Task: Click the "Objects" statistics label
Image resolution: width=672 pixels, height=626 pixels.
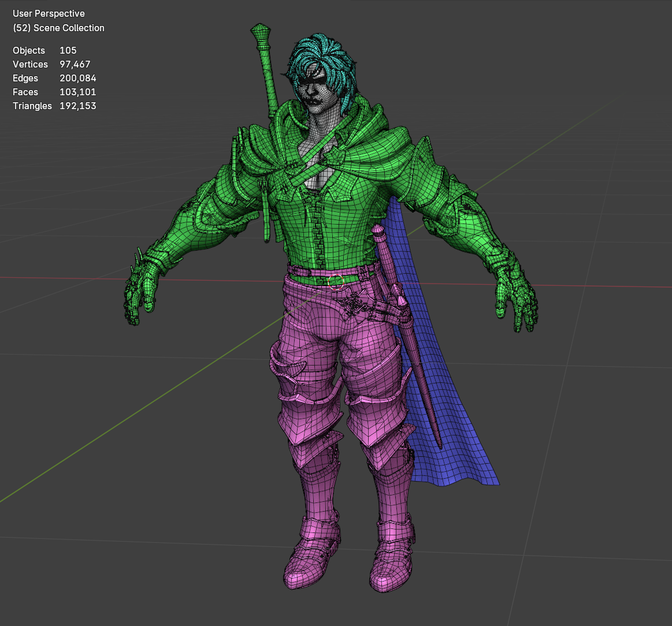Action: pyautogui.click(x=29, y=50)
